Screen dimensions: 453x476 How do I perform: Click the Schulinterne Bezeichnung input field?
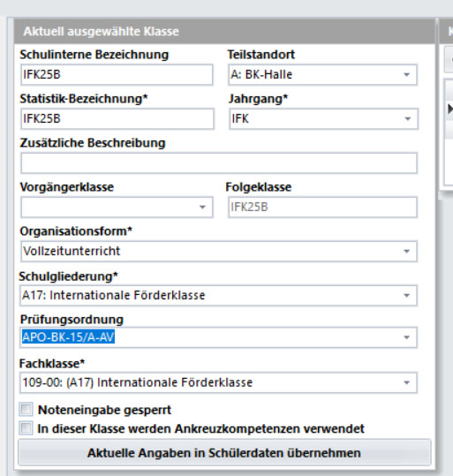[x=117, y=75]
